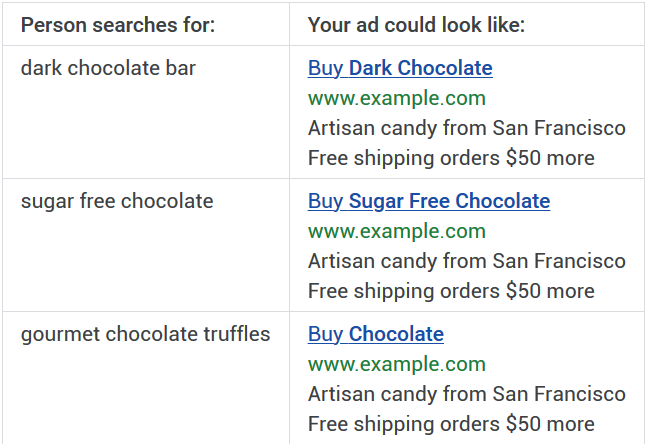The image size is (647, 444).
Task: Open the Buy Chocolate ad headline
Action: coord(376,334)
